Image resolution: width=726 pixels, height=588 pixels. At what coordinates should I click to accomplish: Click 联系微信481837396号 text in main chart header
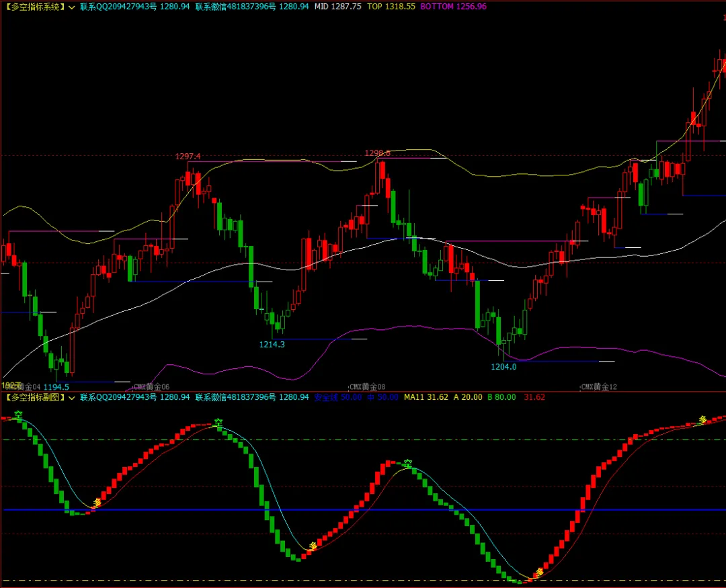tap(235, 7)
